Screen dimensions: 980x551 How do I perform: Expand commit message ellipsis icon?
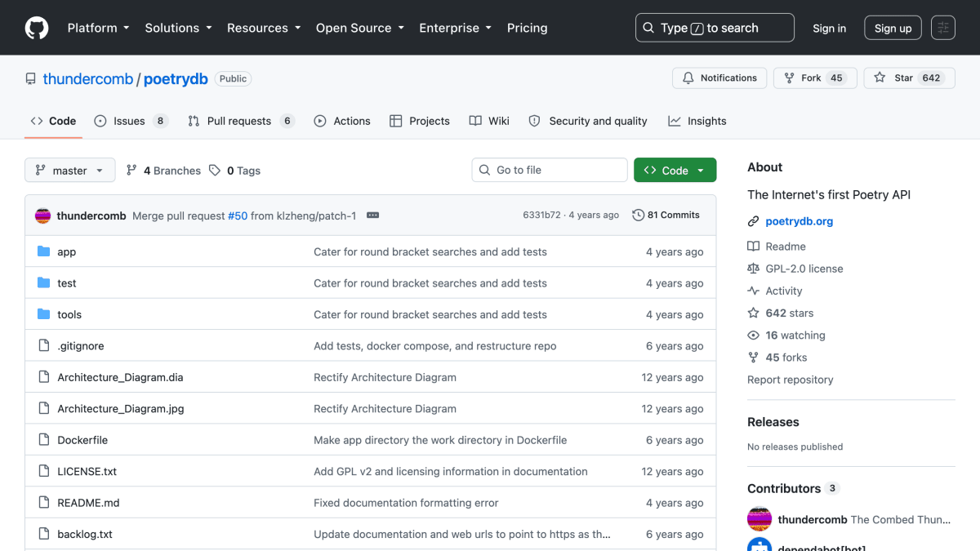373,216
